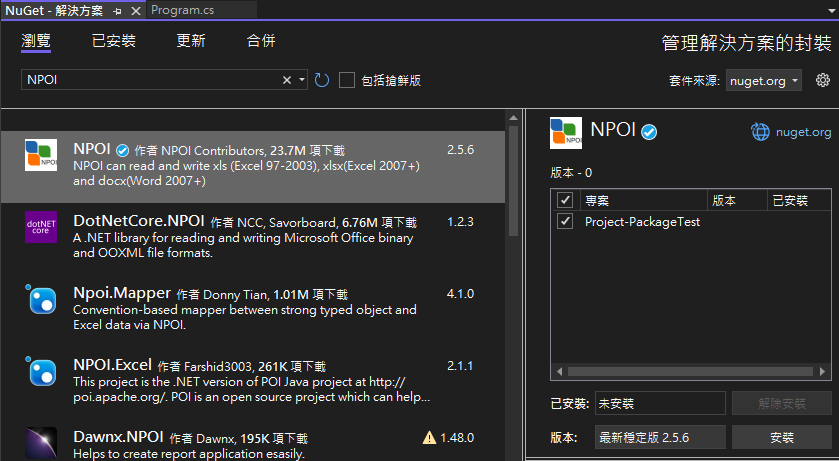Open package source nuget.org dropdown
This screenshot has height=461, width=839.
(764, 81)
